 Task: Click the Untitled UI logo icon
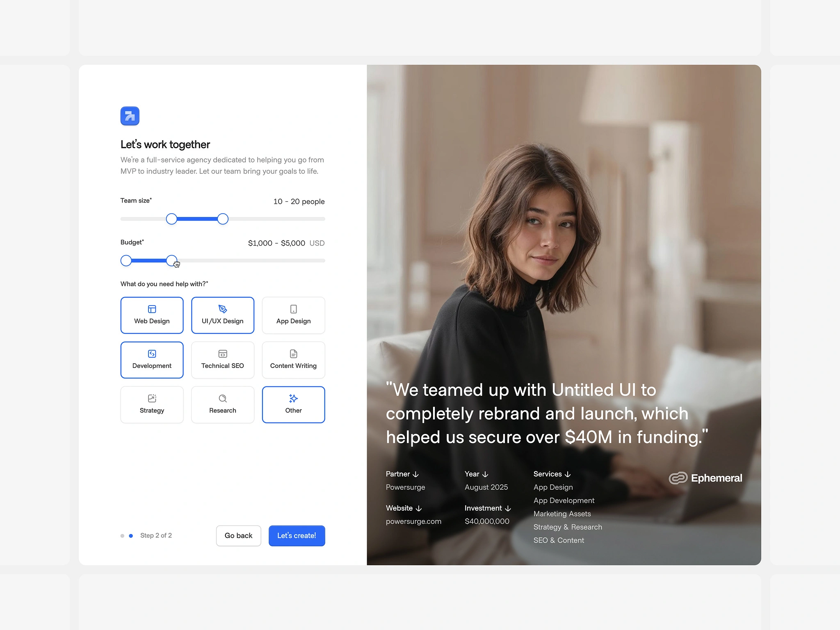pos(130,116)
